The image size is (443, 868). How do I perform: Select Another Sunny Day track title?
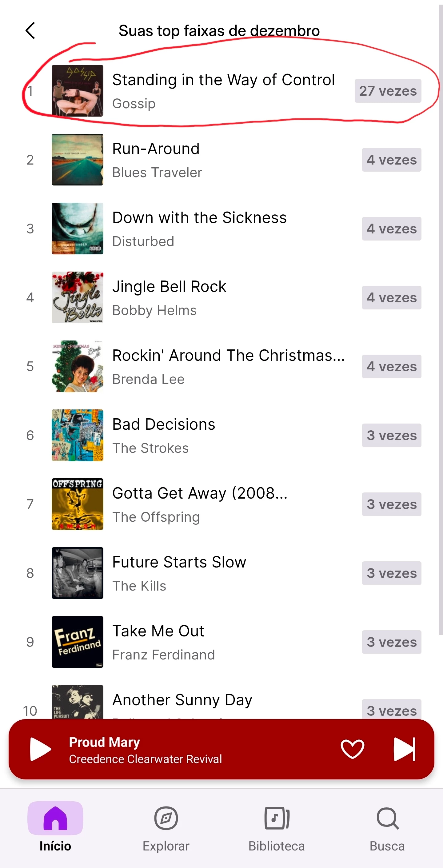[x=182, y=700]
